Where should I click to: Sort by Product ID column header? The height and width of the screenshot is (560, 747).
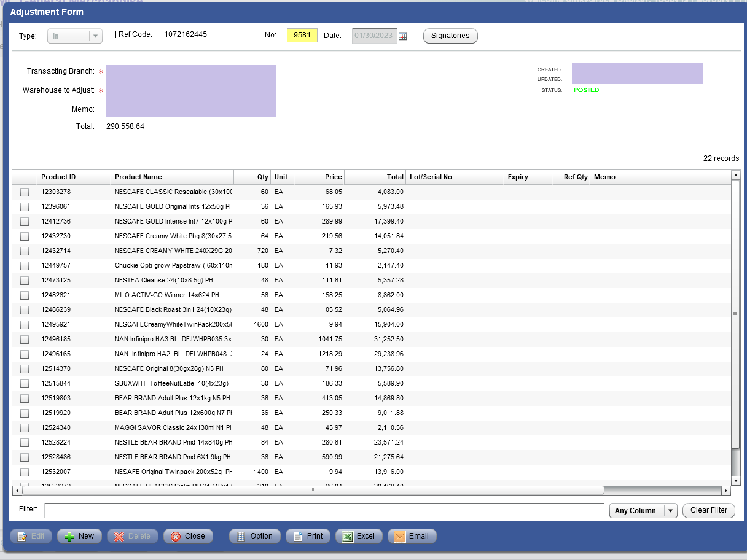click(x=74, y=177)
